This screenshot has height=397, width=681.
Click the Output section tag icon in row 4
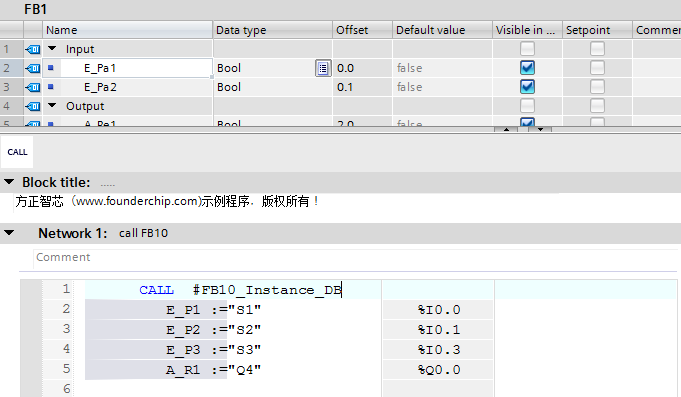[33, 106]
